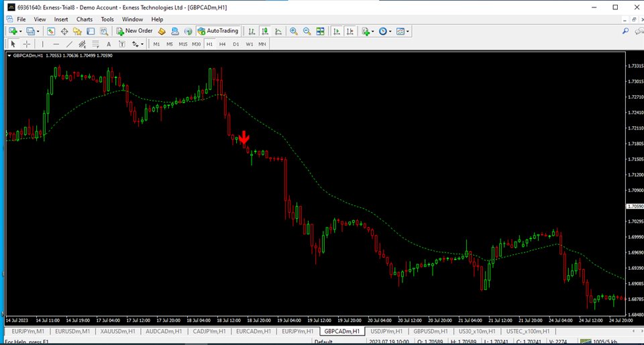Image resolution: width=644 pixels, height=345 pixels.
Task: Open the New Chart toolbar icon
Action: point(13,32)
